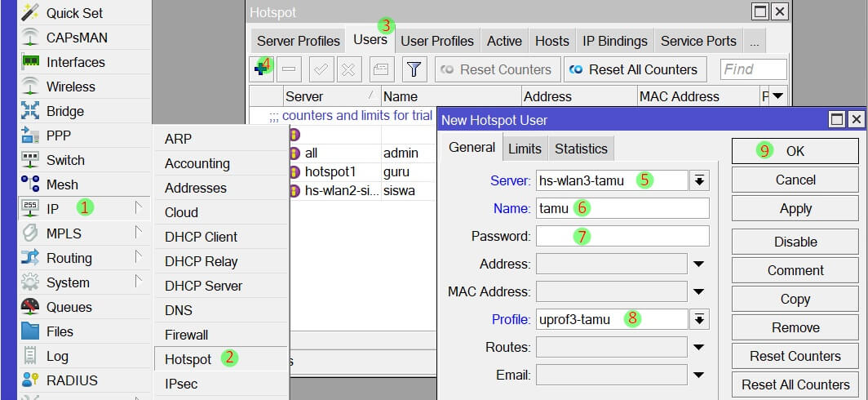Click the Password input field
This screenshot has width=868, height=400.
[x=622, y=236]
